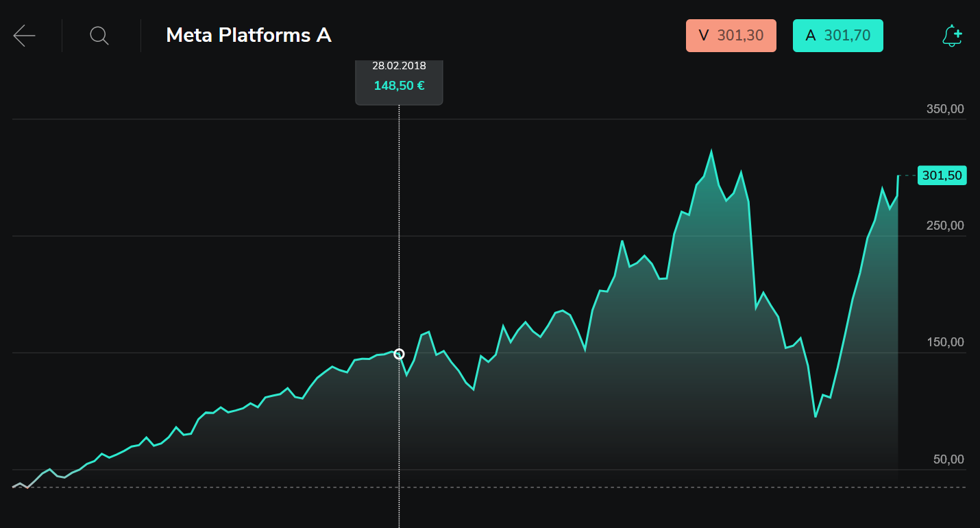Click the Meta Platforms A title
This screenshot has width=980, height=528.
pyautogui.click(x=249, y=36)
